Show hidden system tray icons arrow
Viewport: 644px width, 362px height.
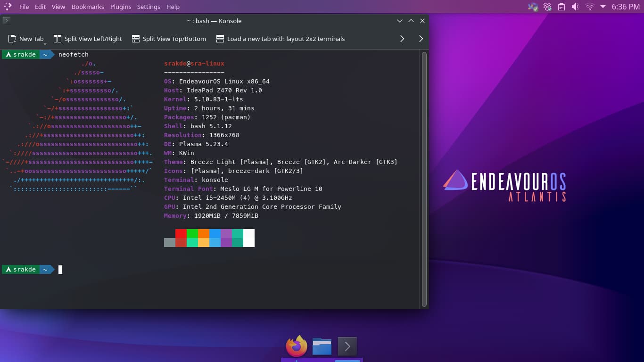(603, 7)
